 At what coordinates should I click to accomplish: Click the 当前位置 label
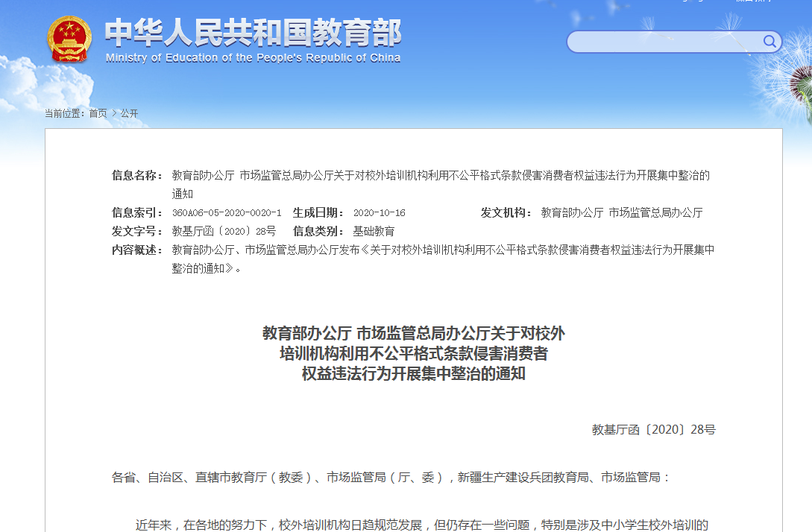[65, 113]
